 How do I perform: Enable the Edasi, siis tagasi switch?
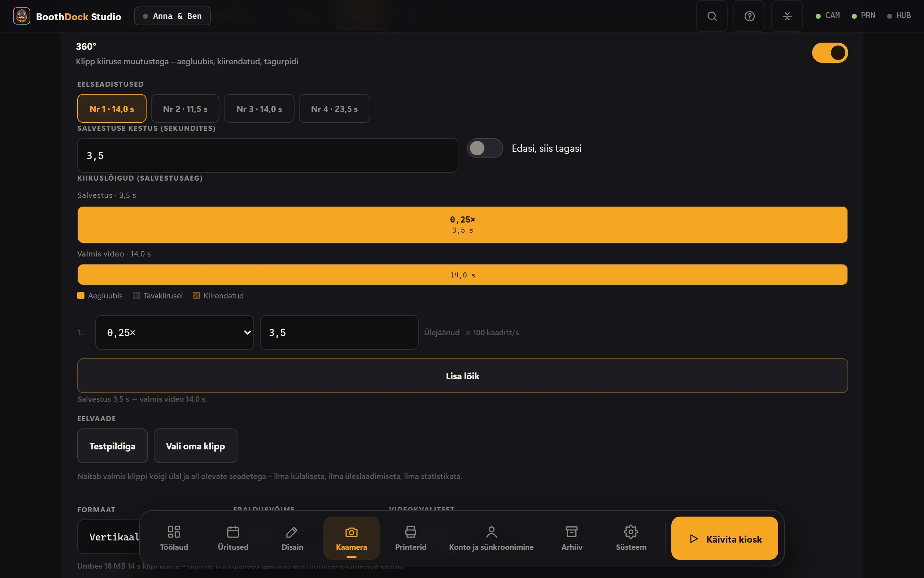point(485,148)
